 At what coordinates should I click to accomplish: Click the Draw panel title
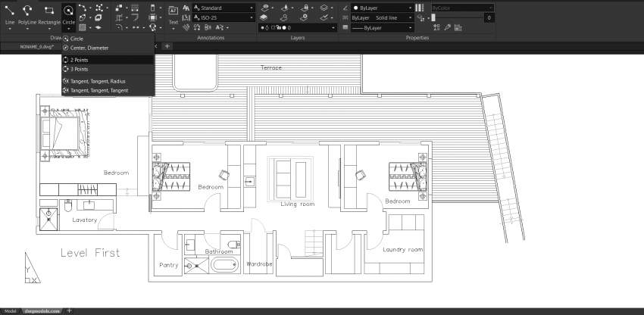[55, 37]
